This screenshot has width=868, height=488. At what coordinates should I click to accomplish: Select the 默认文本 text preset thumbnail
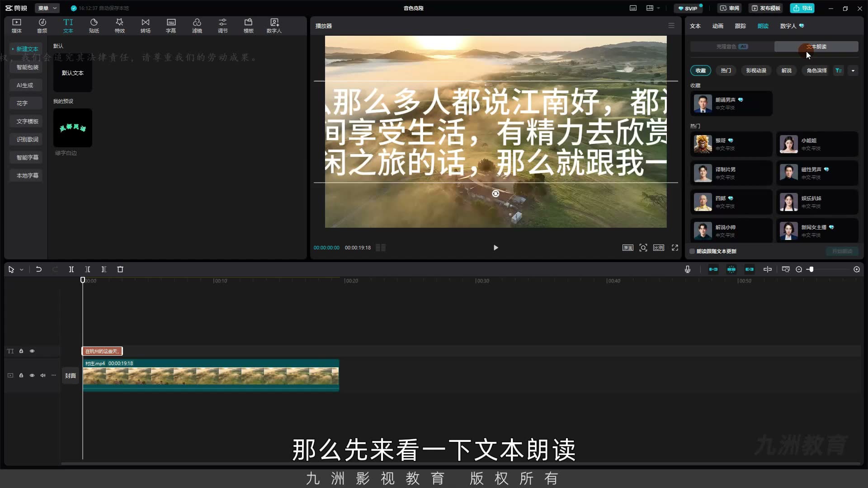(73, 73)
